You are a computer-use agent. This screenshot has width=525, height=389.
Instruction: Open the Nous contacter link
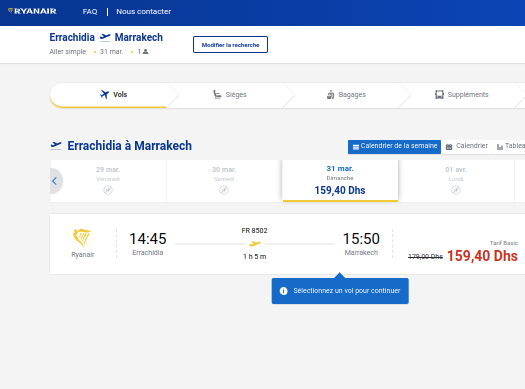pyautogui.click(x=144, y=12)
